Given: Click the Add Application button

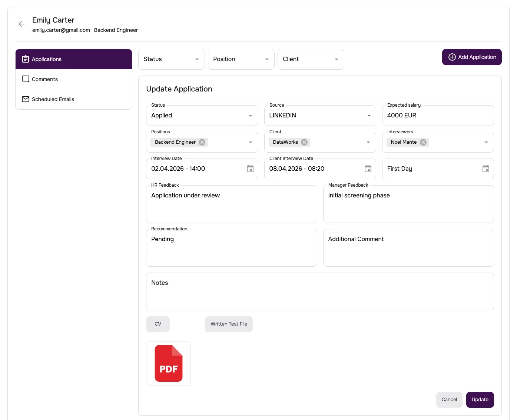Looking at the screenshot, I should (472, 57).
